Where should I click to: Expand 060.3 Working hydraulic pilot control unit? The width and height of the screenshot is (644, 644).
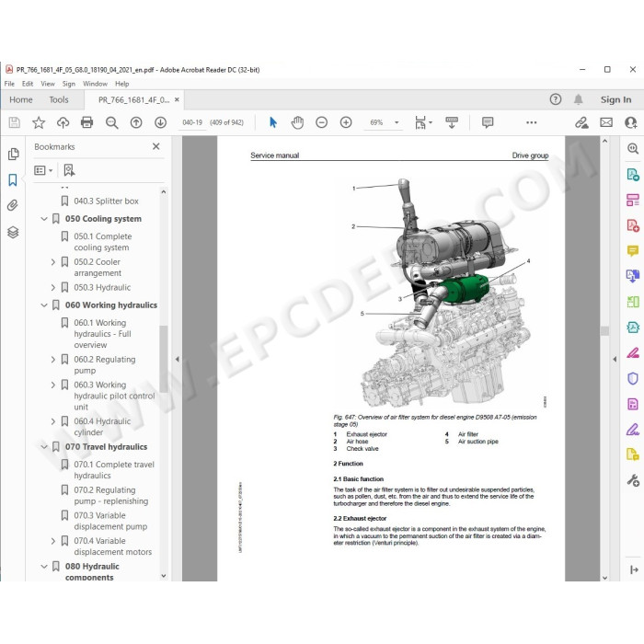53,385
